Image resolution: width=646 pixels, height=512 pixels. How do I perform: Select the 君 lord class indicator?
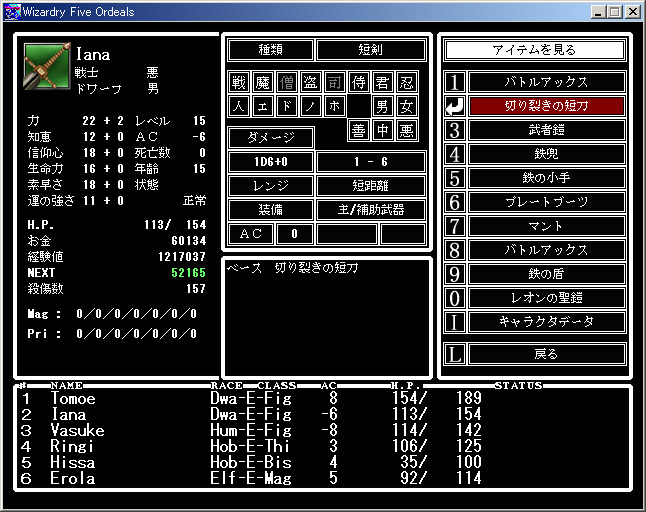tap(382, 82)
